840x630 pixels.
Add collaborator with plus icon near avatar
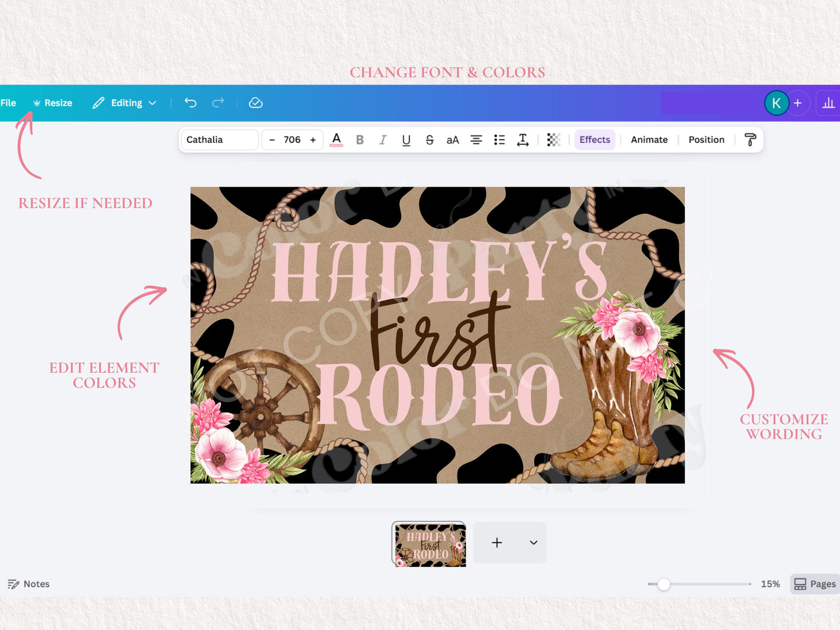pos(798,103)
